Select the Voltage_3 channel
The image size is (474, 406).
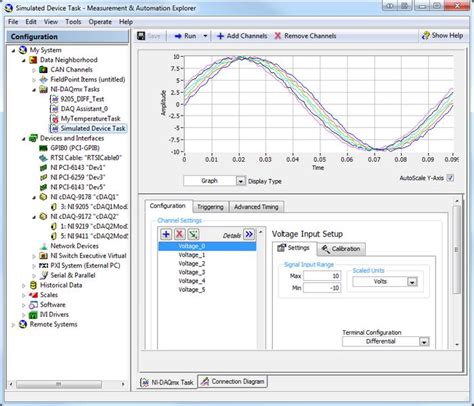pyautogui.click(x=192, y=272)
